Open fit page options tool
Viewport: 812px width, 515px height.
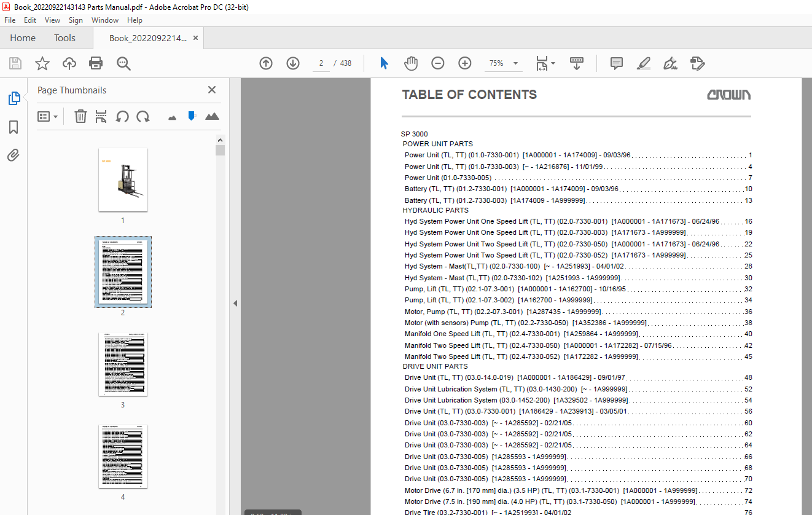[x=545, y=63]
